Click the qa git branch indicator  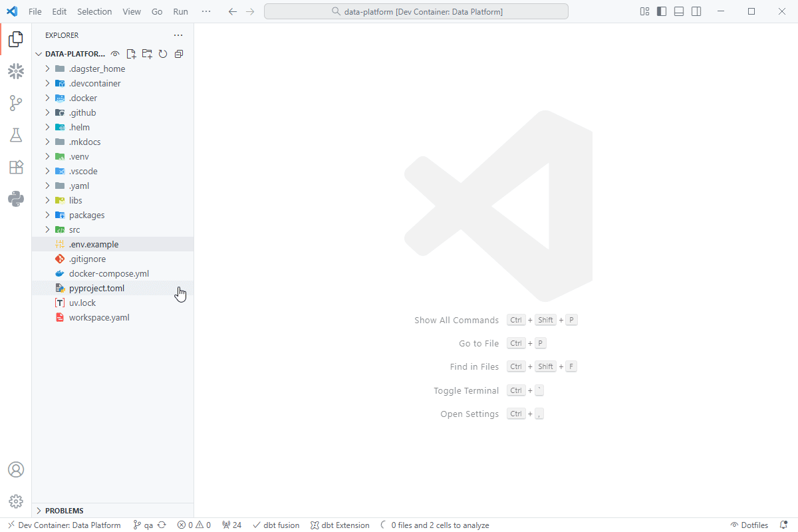(144, 525)
